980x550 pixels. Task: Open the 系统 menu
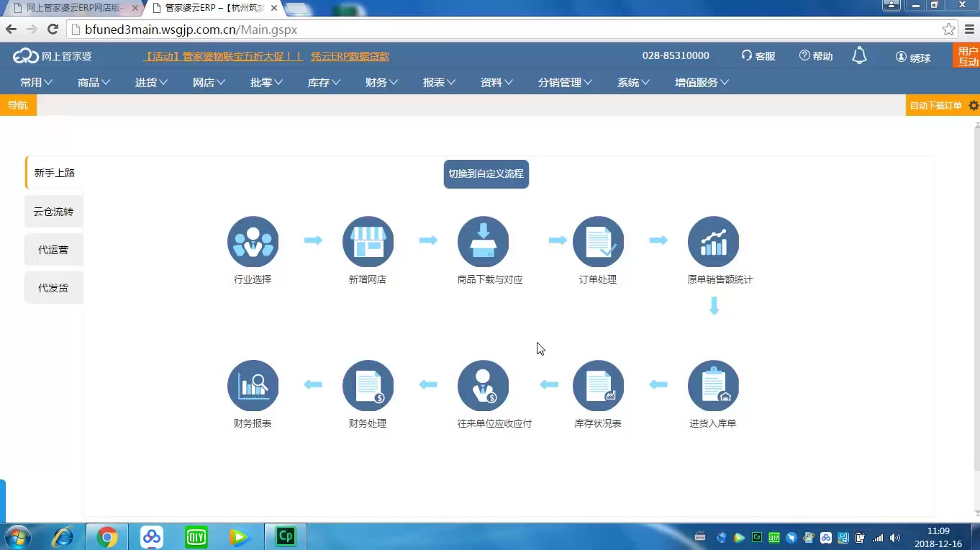[x=633, y=83]
